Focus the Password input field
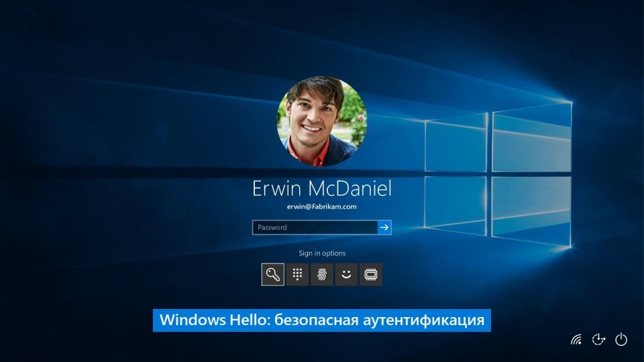 point(315,227)
